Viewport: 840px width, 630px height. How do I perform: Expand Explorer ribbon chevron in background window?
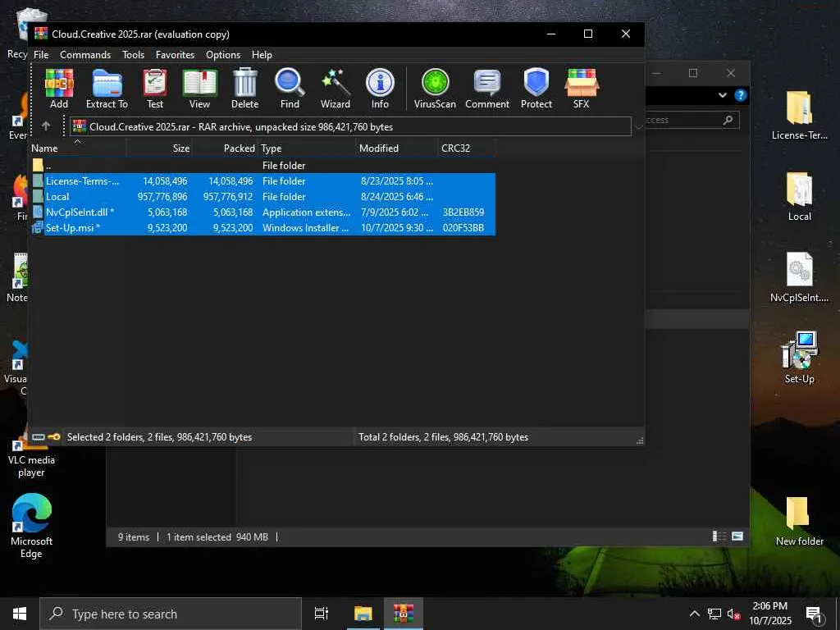[x=723, y=95]
